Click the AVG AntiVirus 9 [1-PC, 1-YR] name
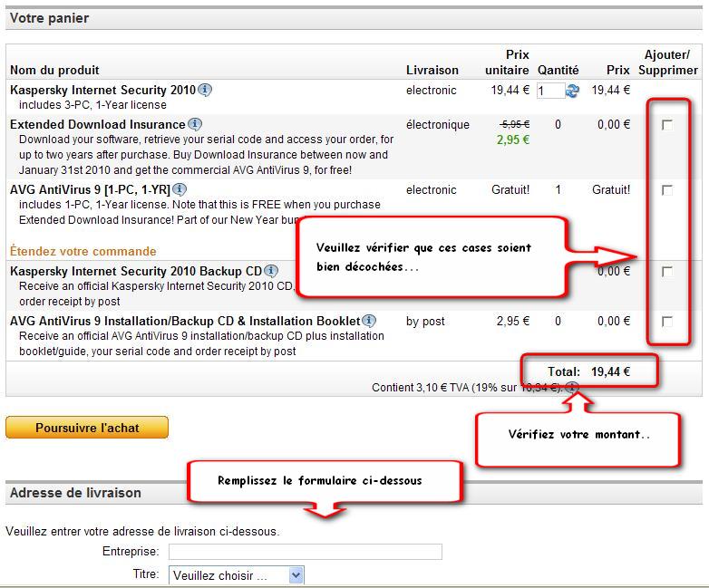 pyautogui.click(x=90, y=189)
